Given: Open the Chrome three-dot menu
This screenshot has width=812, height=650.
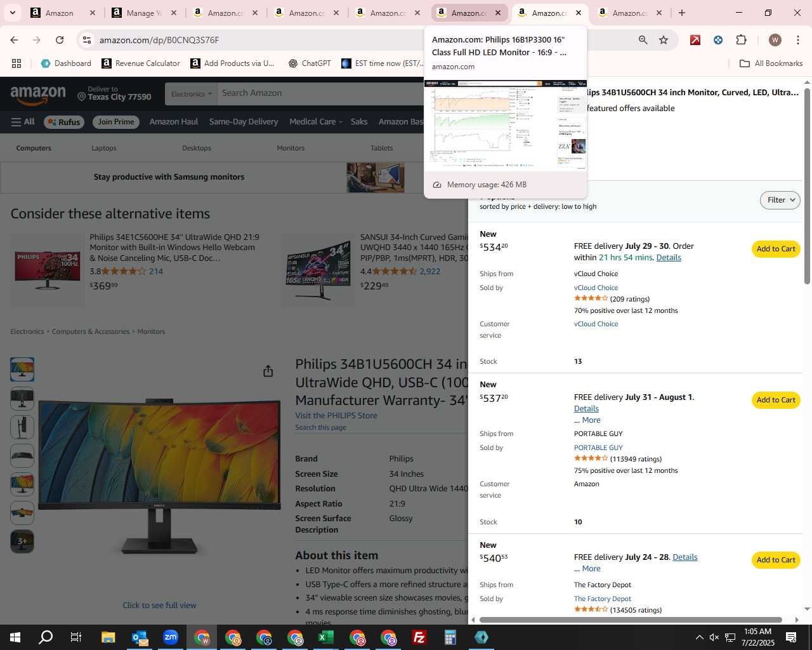Looking at the screenshot, I should click(x=797, y=40).
